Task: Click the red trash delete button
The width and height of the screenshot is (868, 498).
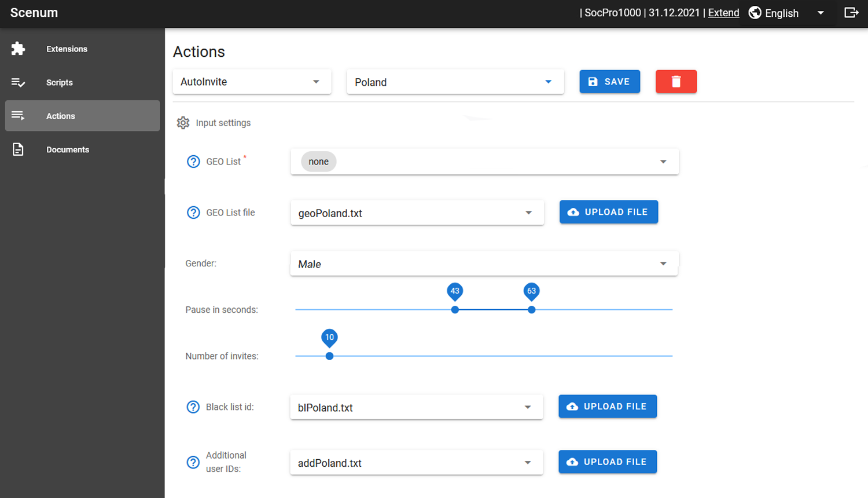Action: pos(676,82)
